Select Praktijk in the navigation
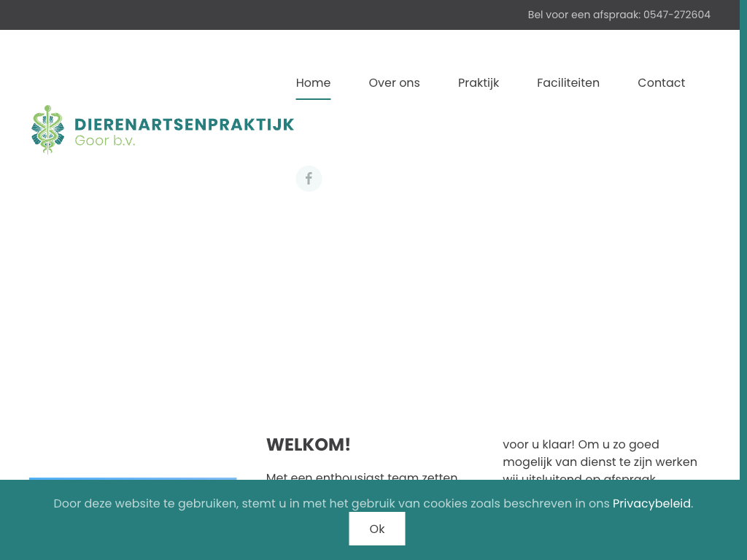Screen dimensions: 747x560 pyautogui.click(x=479, y=83)
